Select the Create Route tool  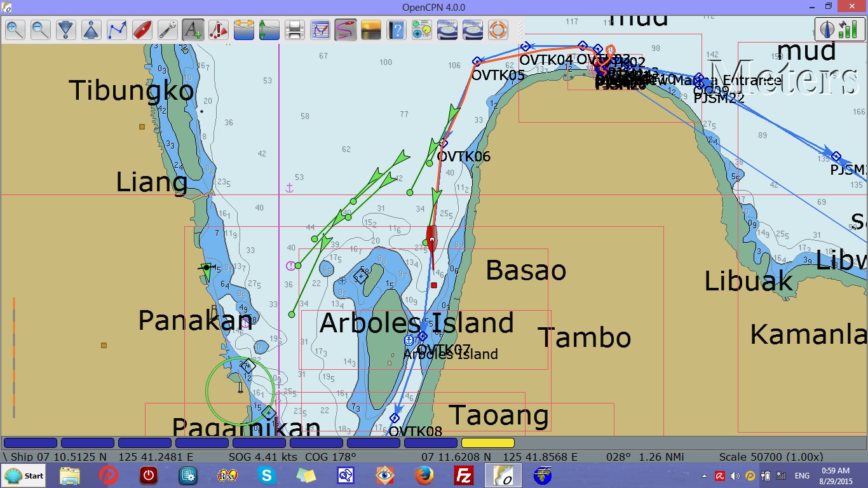(x=117, y=29)
